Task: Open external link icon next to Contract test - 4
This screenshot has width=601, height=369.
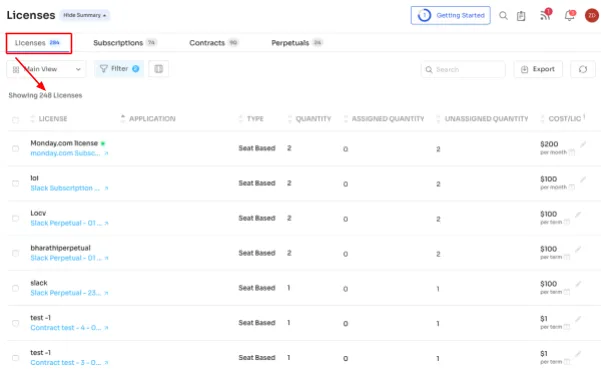Action: coord(106,328)
